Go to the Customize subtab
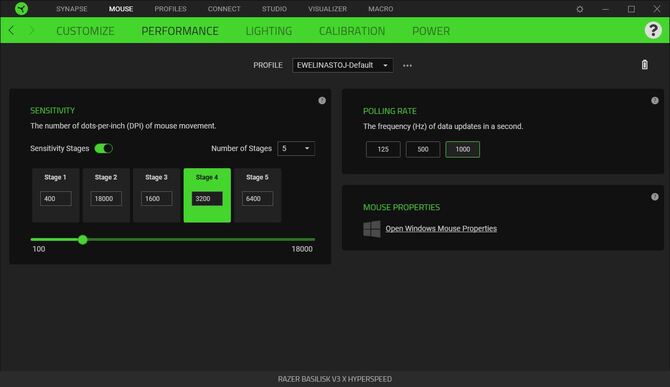 pos(85,31)
